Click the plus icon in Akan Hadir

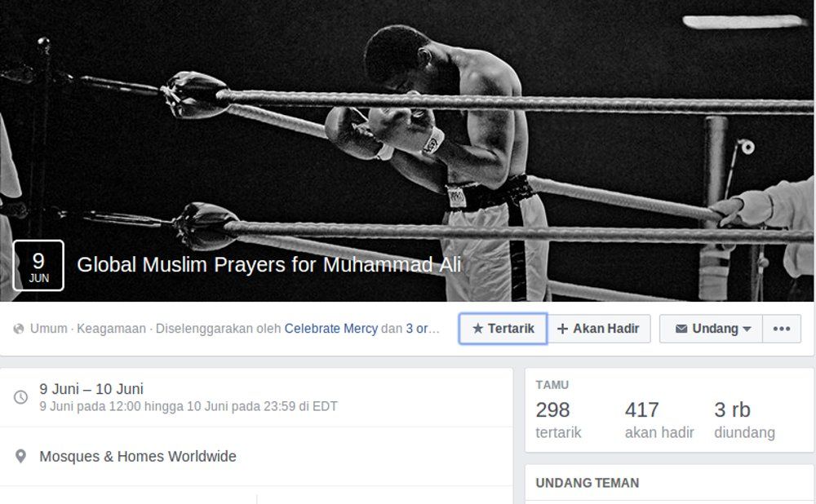562,329
